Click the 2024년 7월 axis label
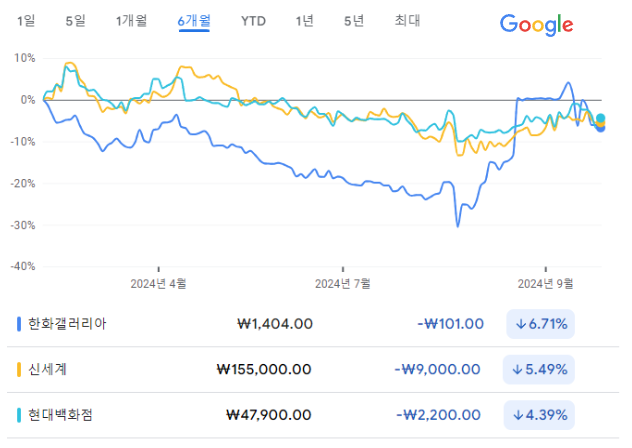 [x=343, y=284]
